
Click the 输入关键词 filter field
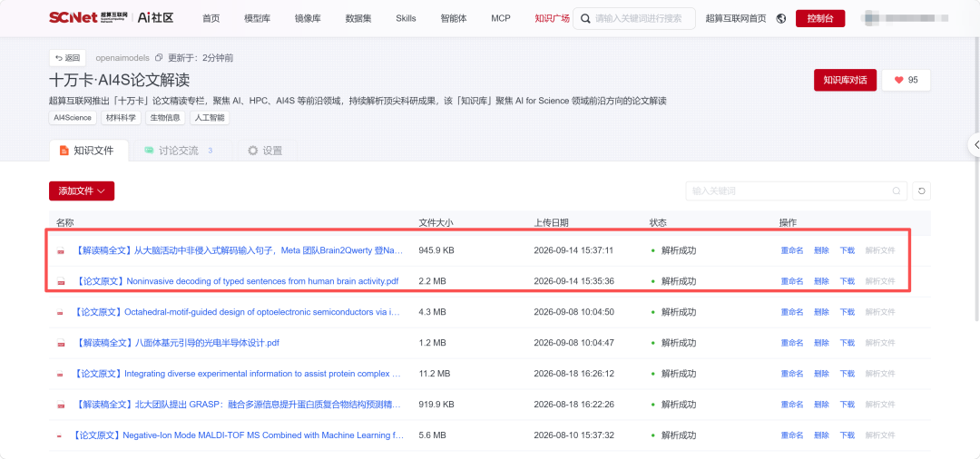[x=797, y=191]
